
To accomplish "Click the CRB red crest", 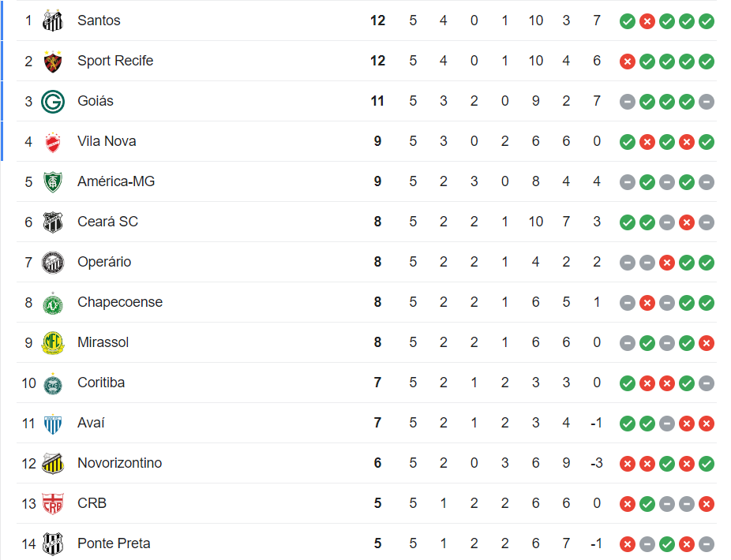I will (x=53, y=504).
